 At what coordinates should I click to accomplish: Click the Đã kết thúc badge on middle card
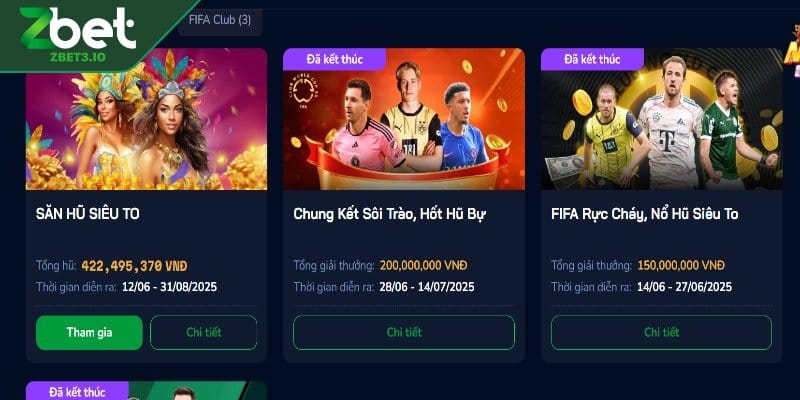pos(335,59)
